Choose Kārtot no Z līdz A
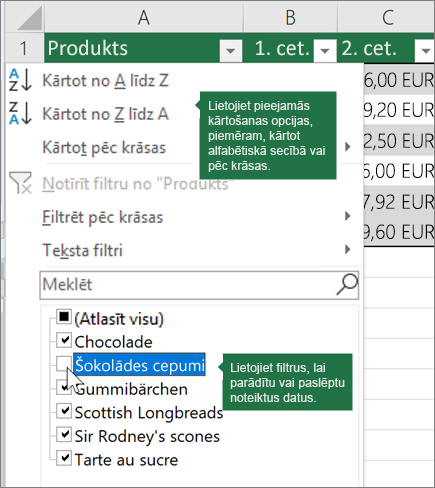Image resolution: width=435 pixels, height=488 pixels. tap(106, 114)
